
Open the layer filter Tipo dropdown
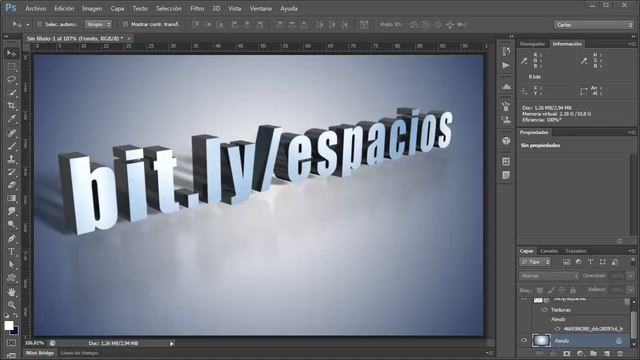(x=535, y=262)
